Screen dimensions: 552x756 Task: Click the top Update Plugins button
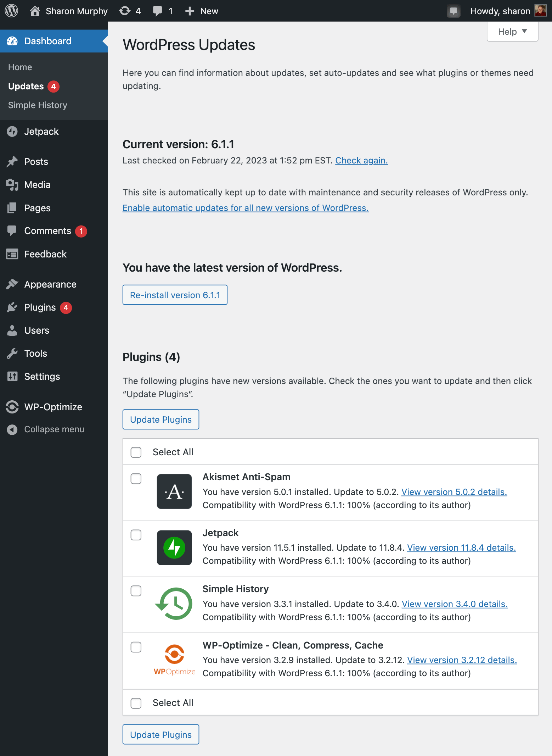(x=161, y=419)
